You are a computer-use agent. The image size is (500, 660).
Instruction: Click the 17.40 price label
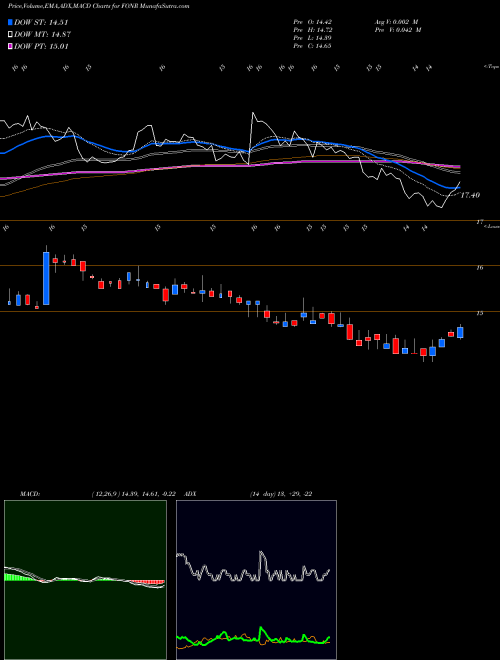pos(470,195)
